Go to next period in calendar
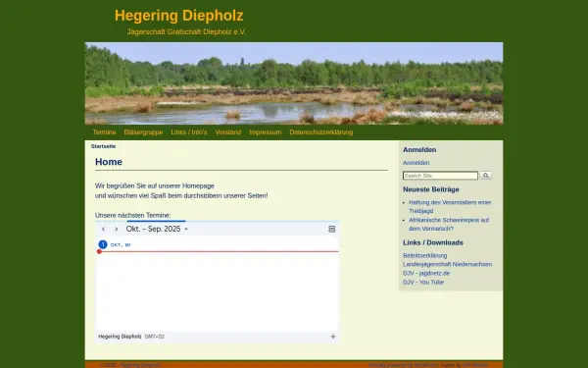588x368 pixels. point(117,229)
